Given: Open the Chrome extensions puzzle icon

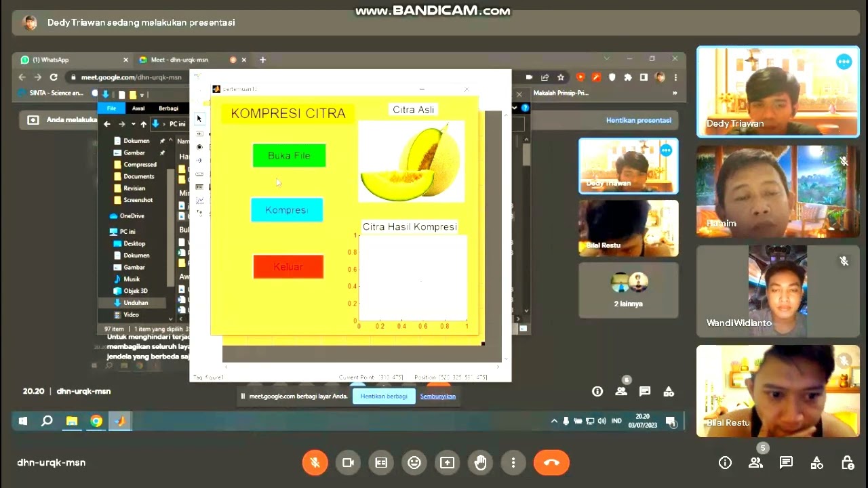Looking at the screenshot, I should pos(628,77).
